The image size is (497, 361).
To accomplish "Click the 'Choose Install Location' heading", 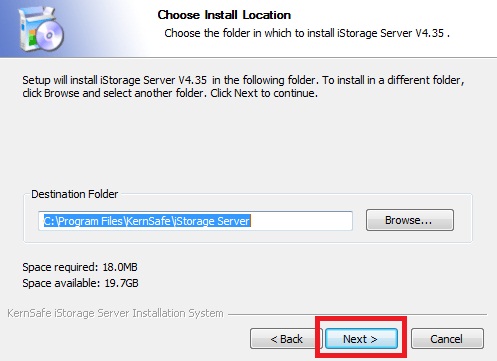I will click(224, 15).
